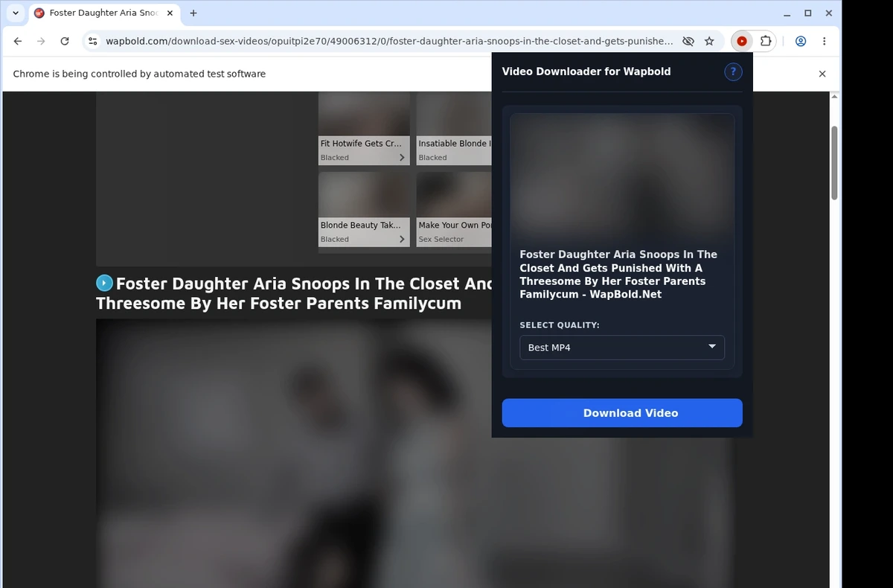
Task: Dismiss the automated test software infobar
Action: coord(822,74)
